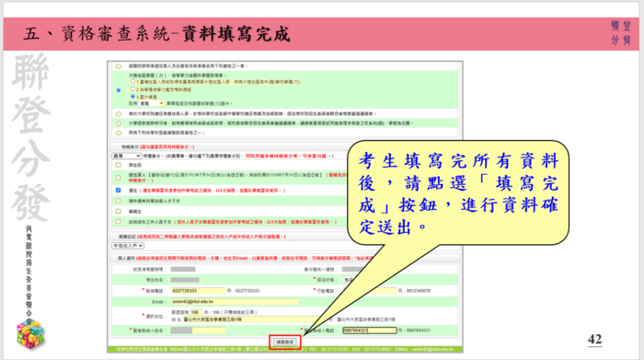The width and height of the screenshot is (644, 360).
Task: Choose sub-option 3 國外學歷
Action: (132, 96)
